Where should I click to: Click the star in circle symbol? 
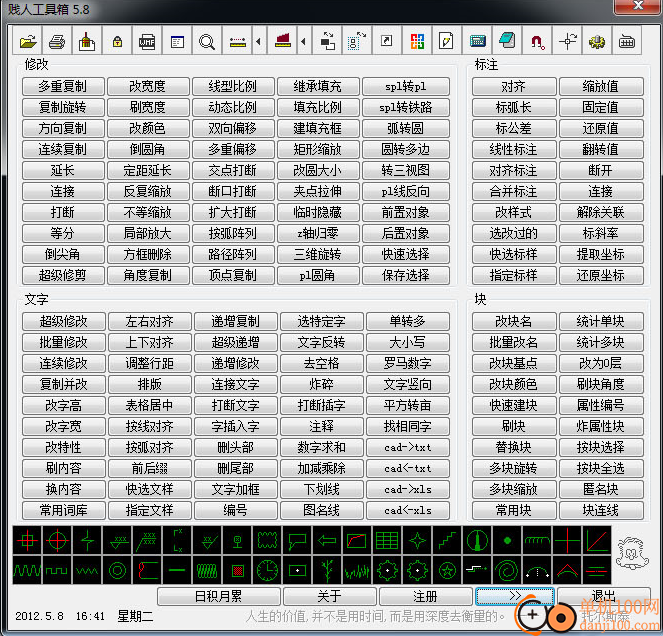447,570
